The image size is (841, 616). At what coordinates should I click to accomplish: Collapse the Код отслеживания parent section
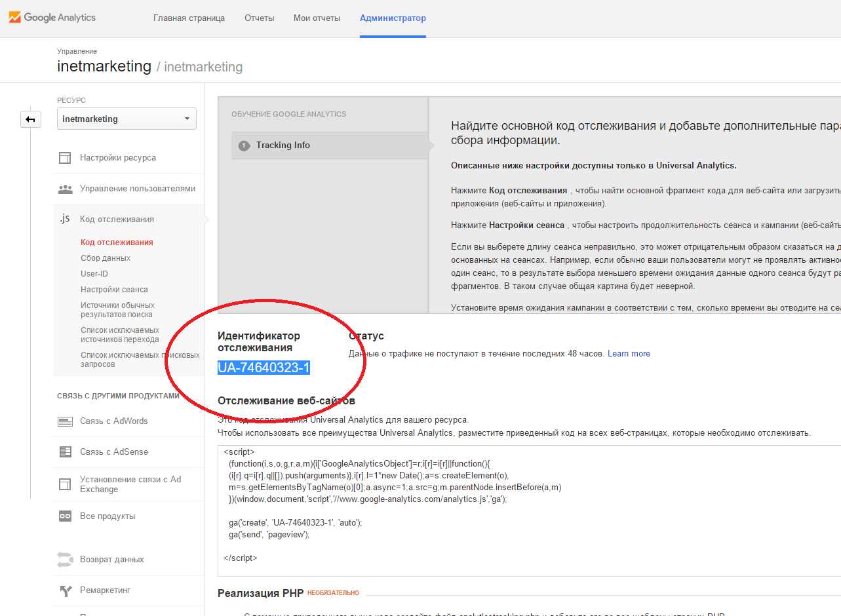tap(117, 219)
